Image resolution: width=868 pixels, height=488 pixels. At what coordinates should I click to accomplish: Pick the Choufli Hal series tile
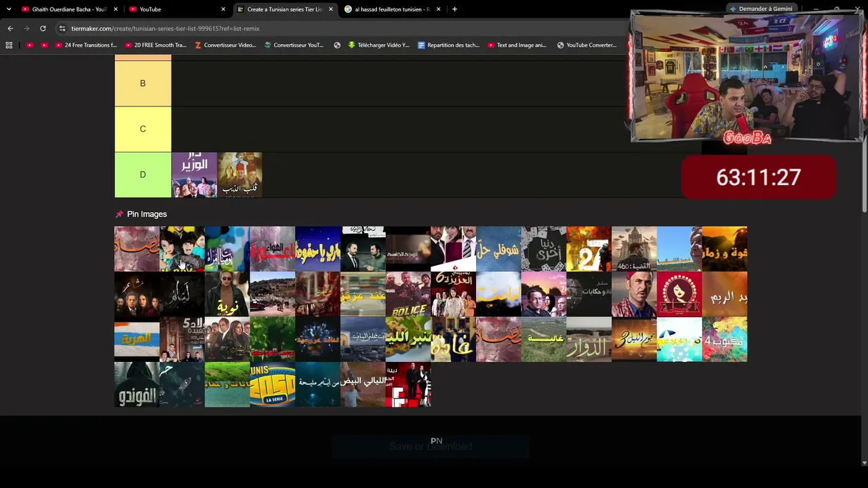pos(498,249)
